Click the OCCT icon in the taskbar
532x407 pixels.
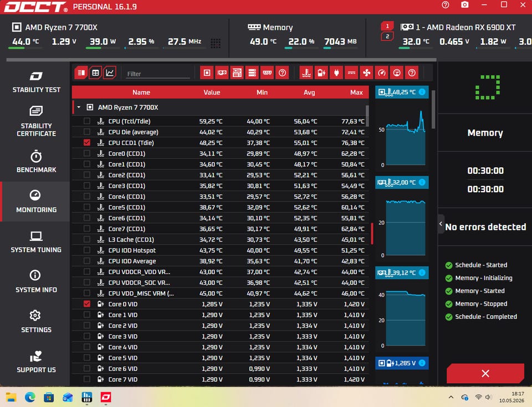point(106,397)
